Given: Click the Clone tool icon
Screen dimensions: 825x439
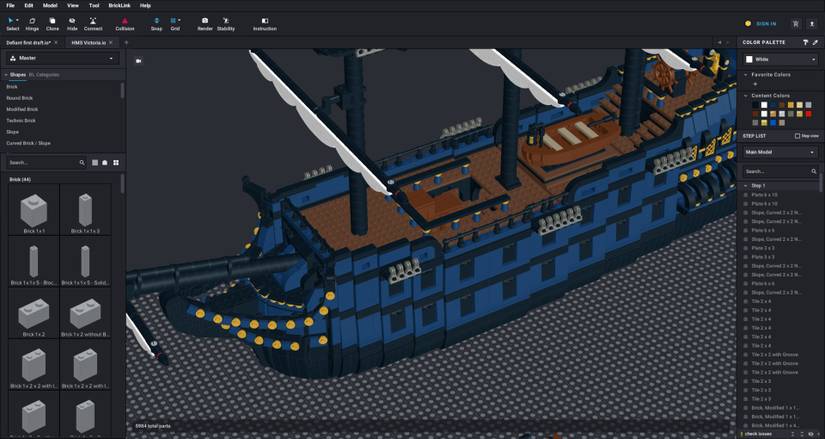Looking at the screenshot, I should point(52,23).
